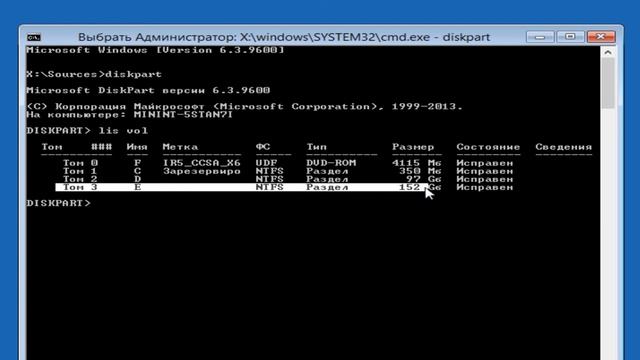Click the size value 97 Гб
Image resolution: width=640 pixels, height=360 pixels.
pyautogui.click(x=424, y=179)
